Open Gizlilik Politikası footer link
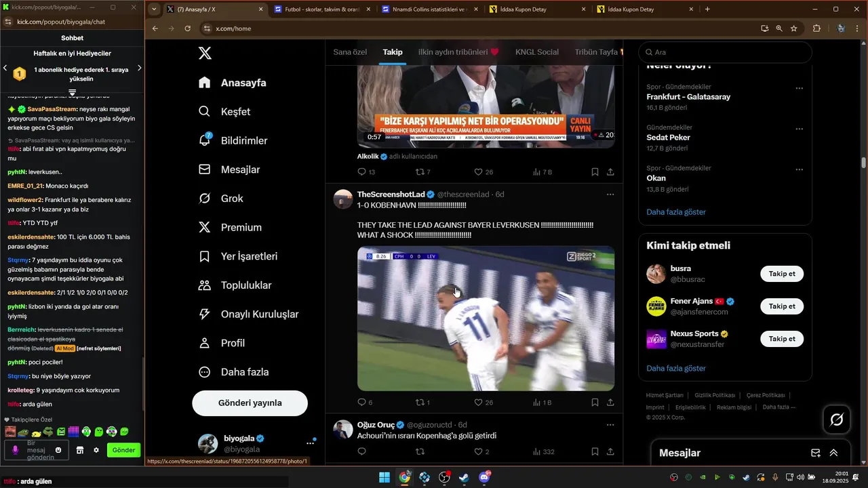The image size is (868, 488). click(x=715, y=395)
